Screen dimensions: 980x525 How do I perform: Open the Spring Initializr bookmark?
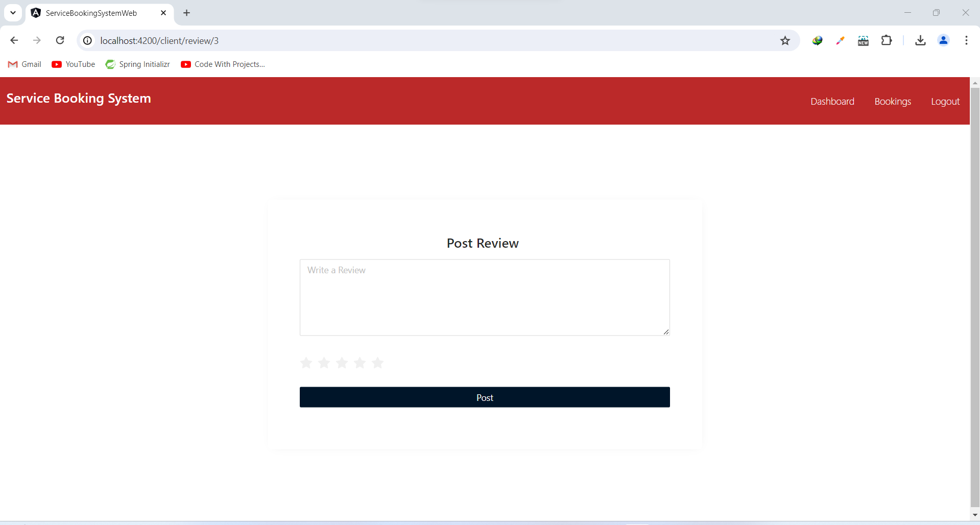138,64
